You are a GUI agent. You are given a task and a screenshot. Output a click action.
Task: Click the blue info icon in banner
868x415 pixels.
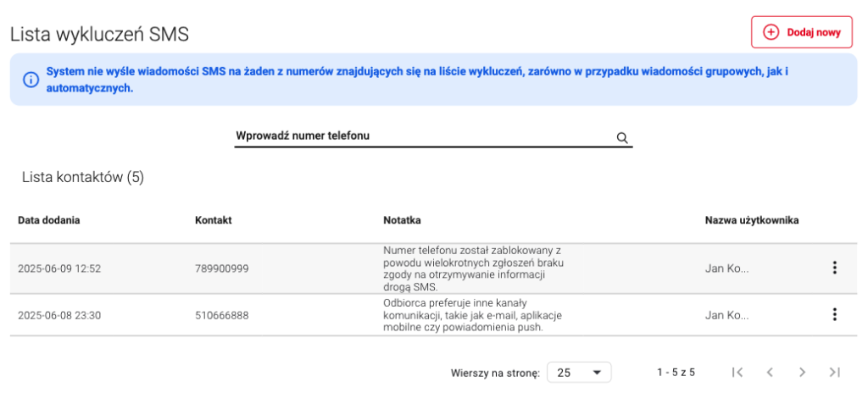click(31, 80)
